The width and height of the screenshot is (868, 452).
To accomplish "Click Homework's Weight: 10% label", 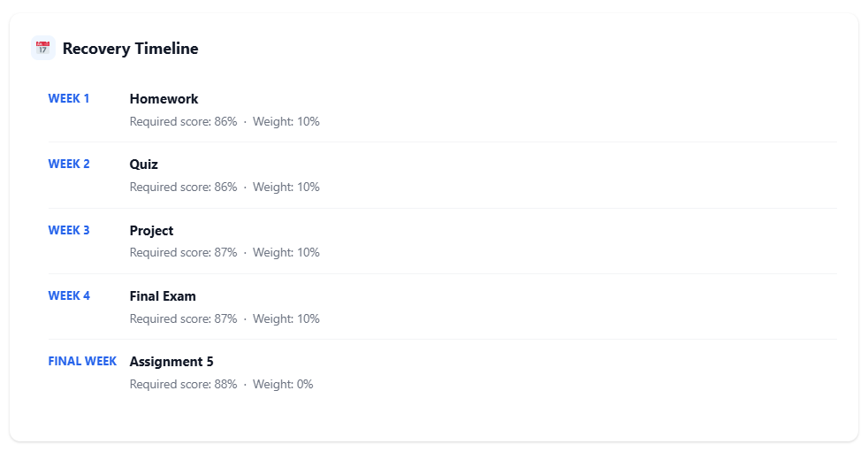I will click(x=286, y=122).
